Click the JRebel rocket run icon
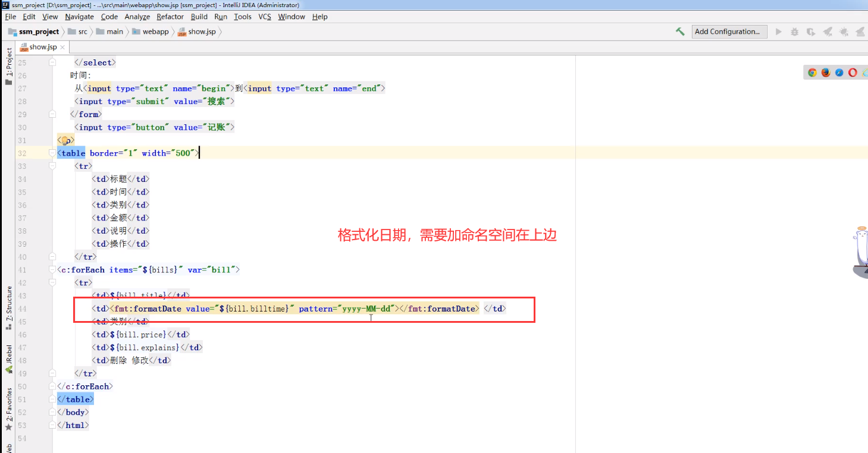The height and width of the screenshot is (453, 868). (x=828, y=32)
